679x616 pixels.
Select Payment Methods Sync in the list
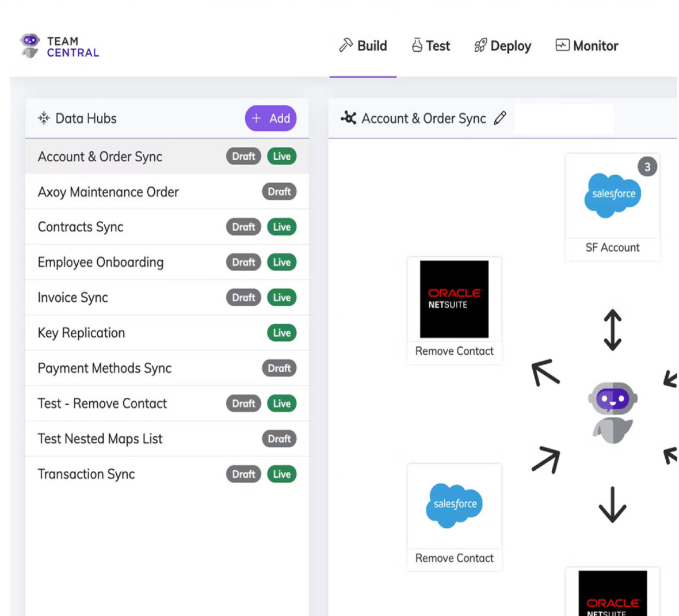(105, 368)
